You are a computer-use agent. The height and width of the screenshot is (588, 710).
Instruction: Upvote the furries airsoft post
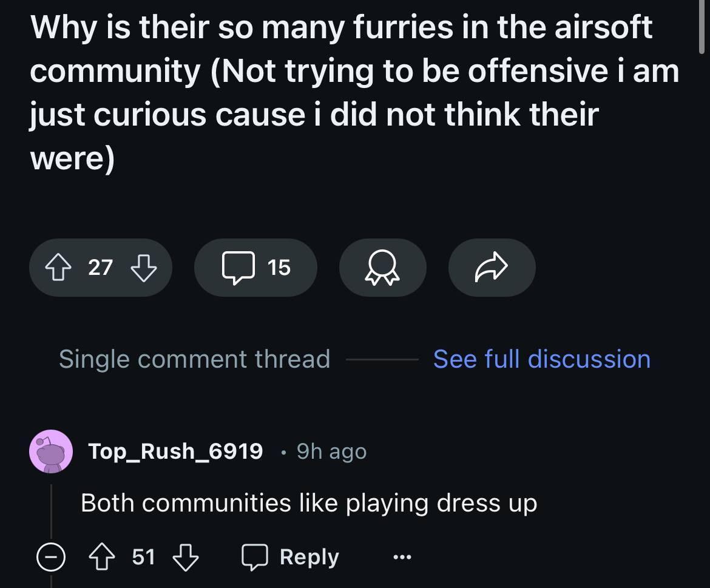pos(59,267)
